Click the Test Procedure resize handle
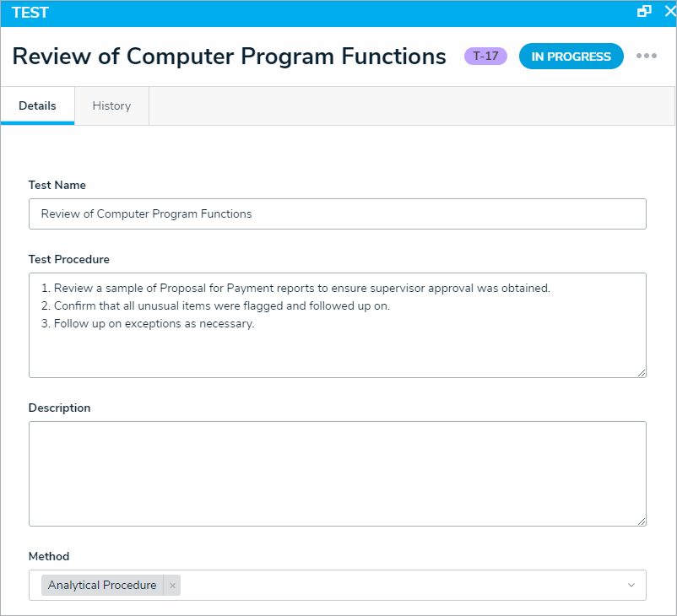Image resolution: width=677 pixels, height=616 pixels. tap(642, 371)
